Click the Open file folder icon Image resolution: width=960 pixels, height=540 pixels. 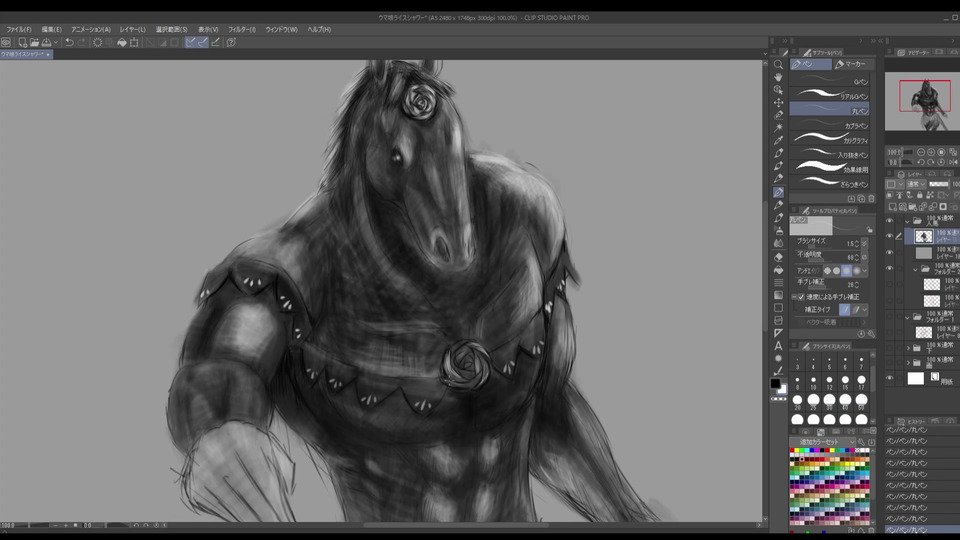point(34,42)
